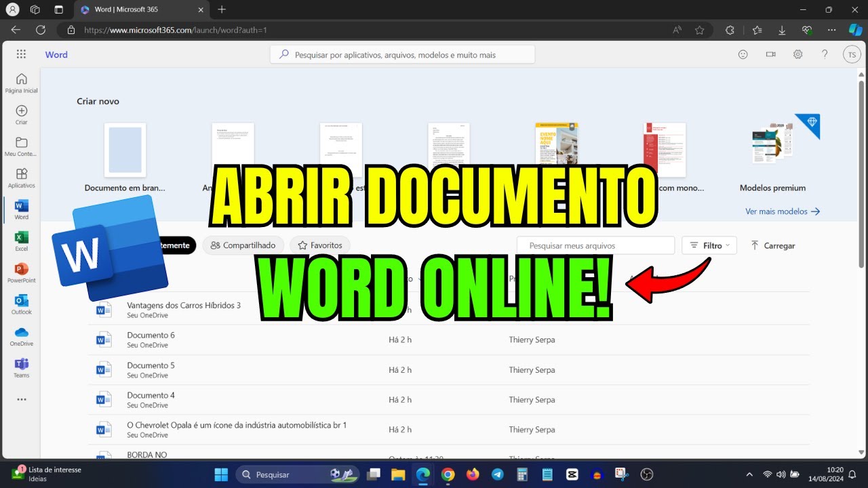Click the main Pesquisar por aplicativos search box
Image resolution: width=868 pixels, height=488 pixels.
(402, 55)
